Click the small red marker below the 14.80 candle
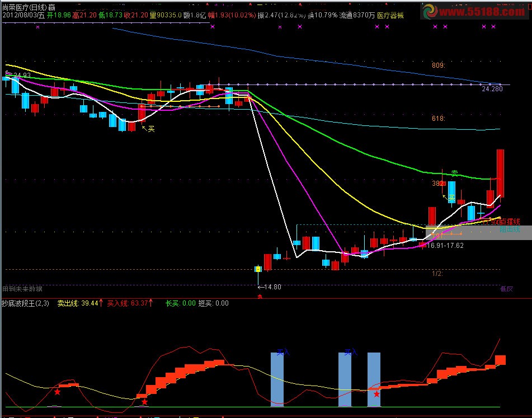The image size is (532, 418). point(260,297)
